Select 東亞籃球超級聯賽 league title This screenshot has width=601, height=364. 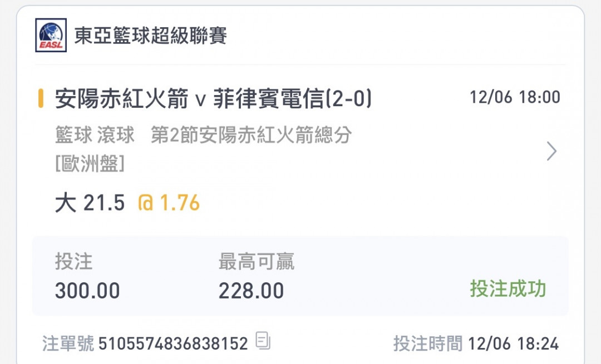[x=150, y=36]
